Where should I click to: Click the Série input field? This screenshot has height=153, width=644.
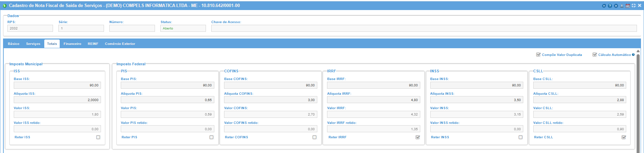[x=81, y=28]
